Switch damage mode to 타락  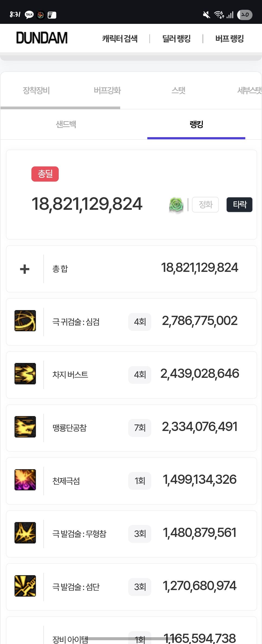[240, 205]
